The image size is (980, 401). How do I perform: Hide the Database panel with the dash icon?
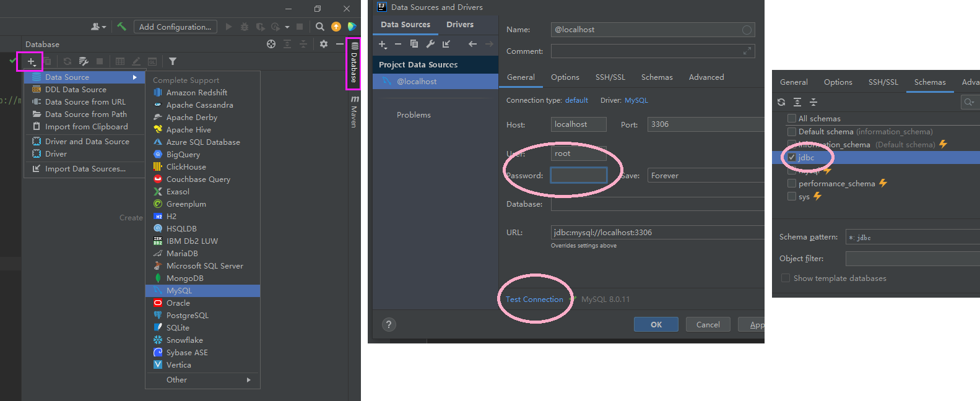pyautogui.click(x=340, y=44)
